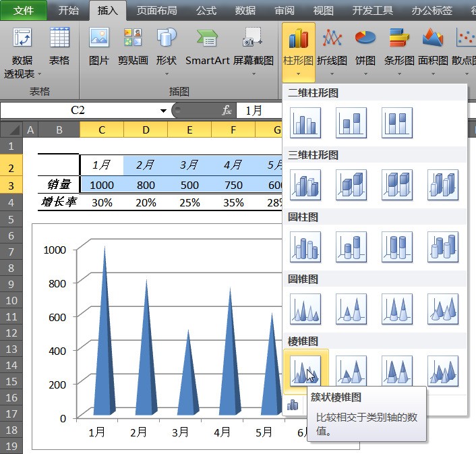
Task: Open the 剪贴画 clip art icon
Action: point(133,38)
